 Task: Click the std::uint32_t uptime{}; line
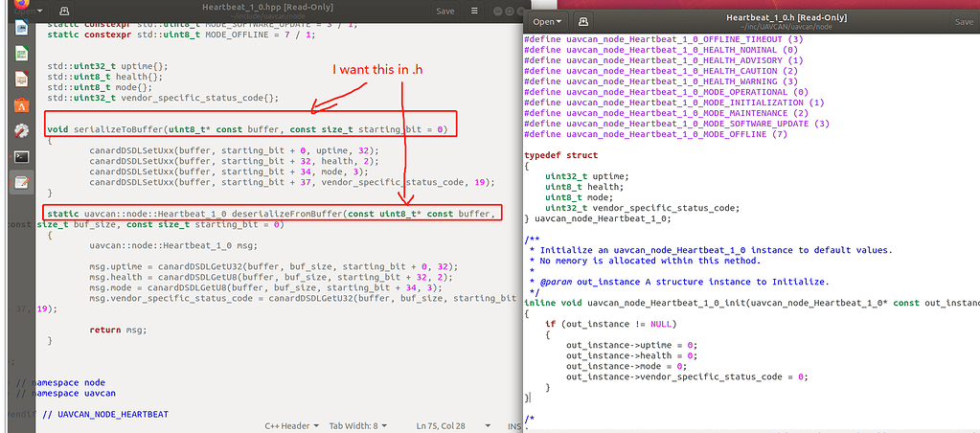tap(107, 66)
